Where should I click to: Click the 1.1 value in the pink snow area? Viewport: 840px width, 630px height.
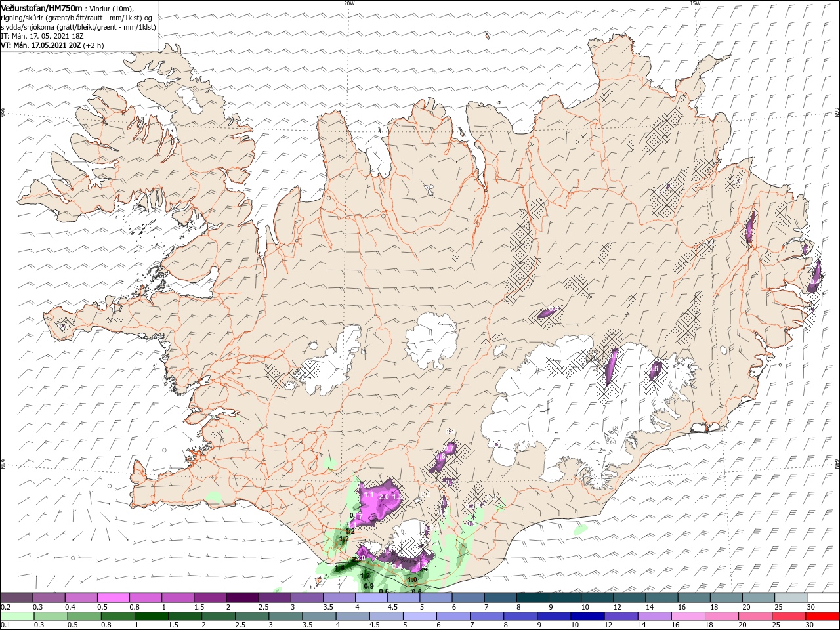pyautogui.click(x=369, y=495)
